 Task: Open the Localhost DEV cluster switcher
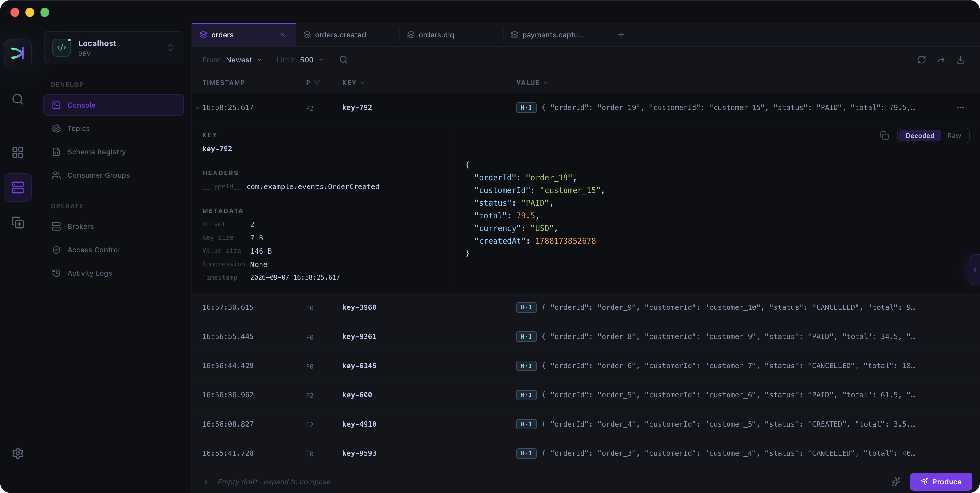click(113, 48)
